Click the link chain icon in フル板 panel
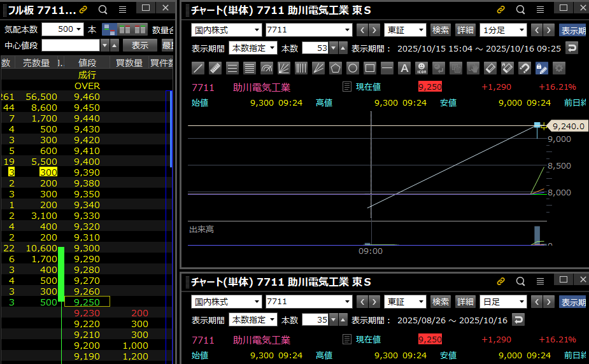This screenshot has height=364, width=589. (84, 10)
